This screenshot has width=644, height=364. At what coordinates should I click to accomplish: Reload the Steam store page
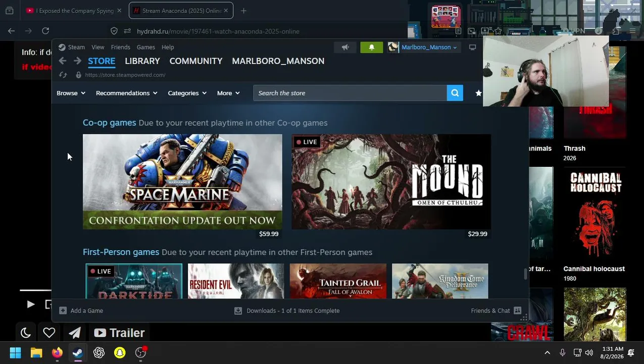[x=63, y=75]
